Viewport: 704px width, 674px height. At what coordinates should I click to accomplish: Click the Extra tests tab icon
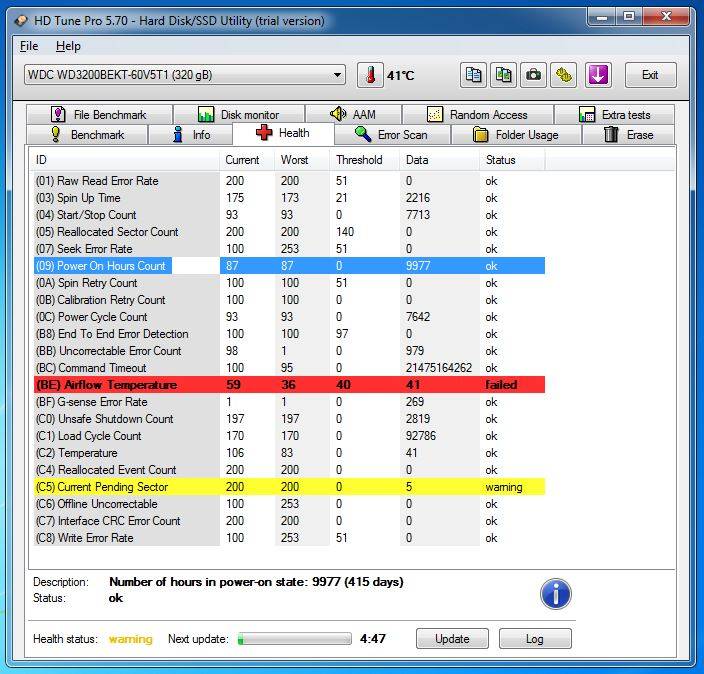pyautogui.click(x=587, y=115)
